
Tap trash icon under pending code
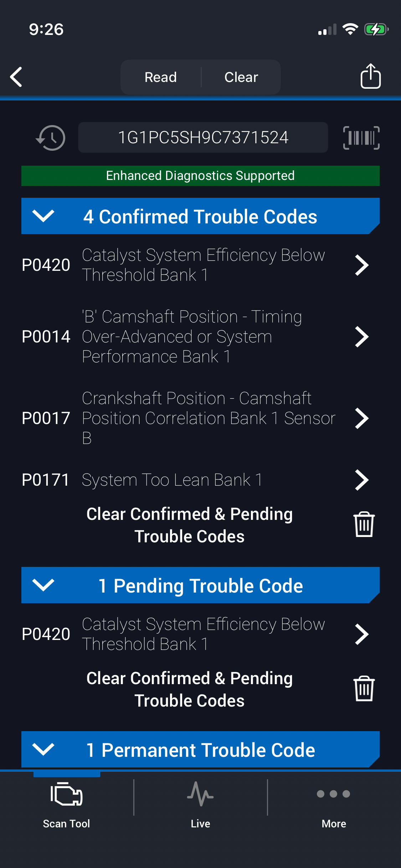click(364, 689)
